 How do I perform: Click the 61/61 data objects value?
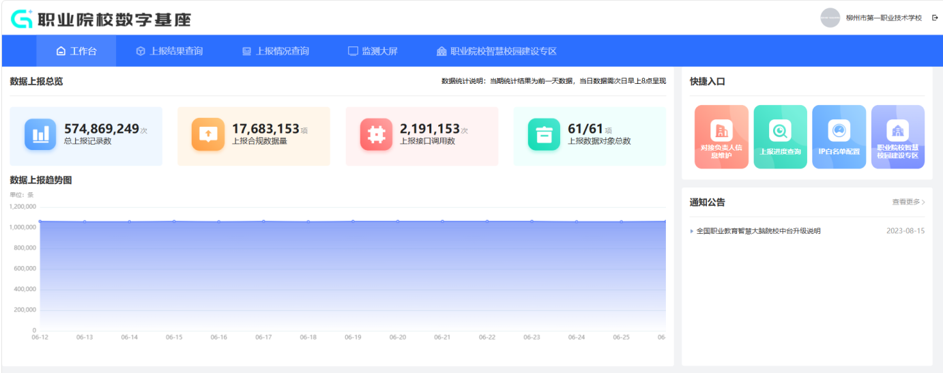tap(585, 129)
